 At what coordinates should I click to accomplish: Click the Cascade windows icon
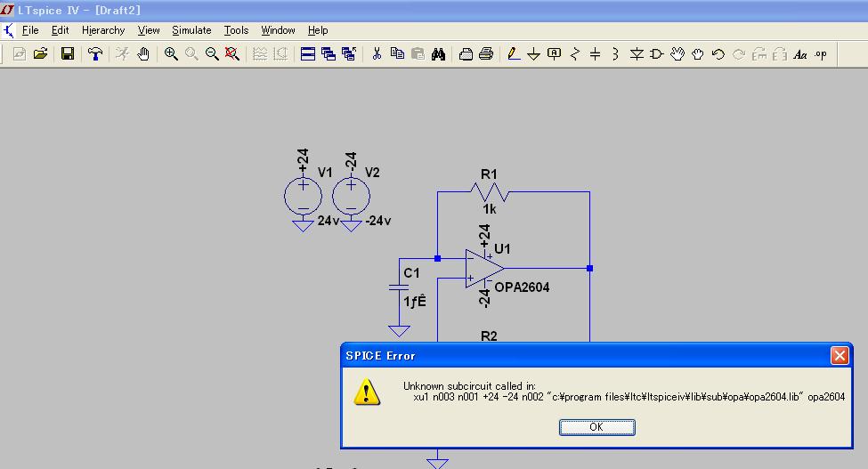(x=329, y=53)
